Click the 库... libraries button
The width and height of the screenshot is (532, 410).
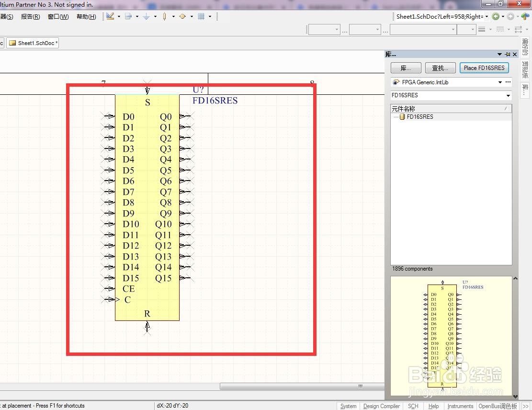406,68
